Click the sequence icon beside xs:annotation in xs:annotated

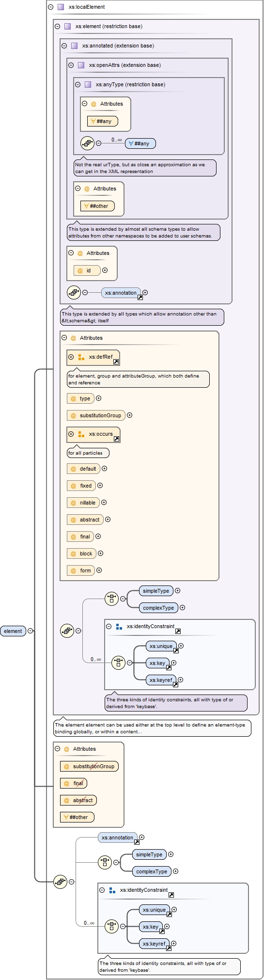74,292
